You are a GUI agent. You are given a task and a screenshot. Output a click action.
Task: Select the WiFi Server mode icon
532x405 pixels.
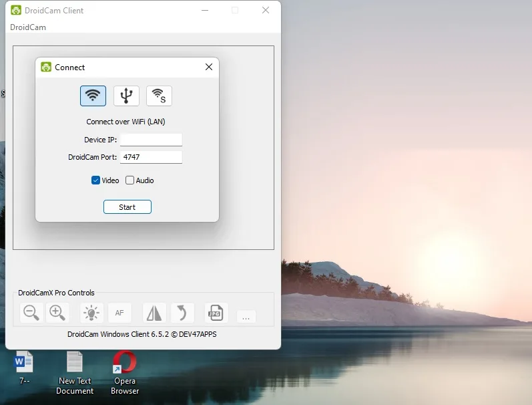[x=159, y=96]
